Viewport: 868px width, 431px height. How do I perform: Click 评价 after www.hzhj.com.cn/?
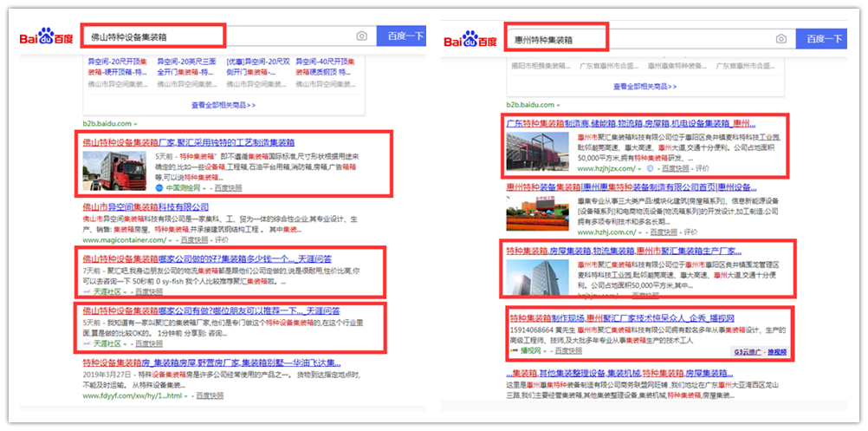point(690,232)
